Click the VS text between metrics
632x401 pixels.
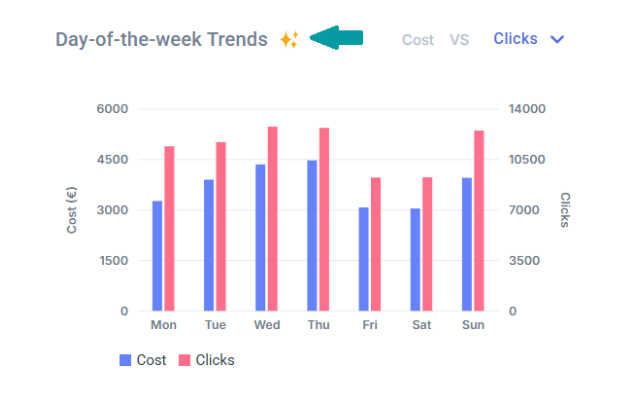(459, 40)
